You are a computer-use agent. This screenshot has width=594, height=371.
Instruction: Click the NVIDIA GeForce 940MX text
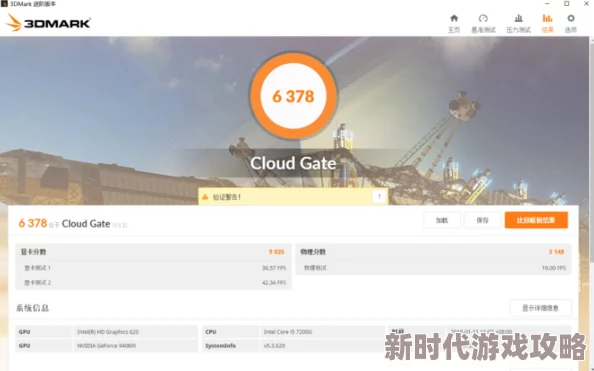point(106,346)
